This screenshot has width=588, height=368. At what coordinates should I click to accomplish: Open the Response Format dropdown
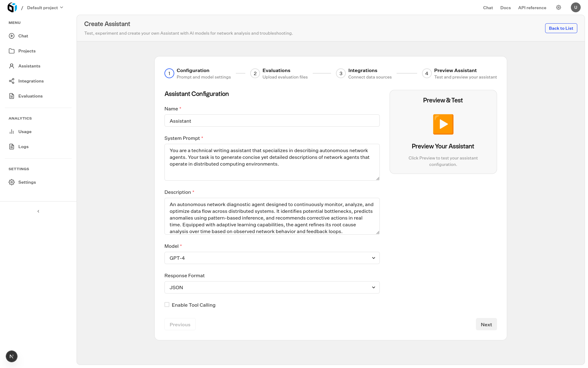coord(272,287)
